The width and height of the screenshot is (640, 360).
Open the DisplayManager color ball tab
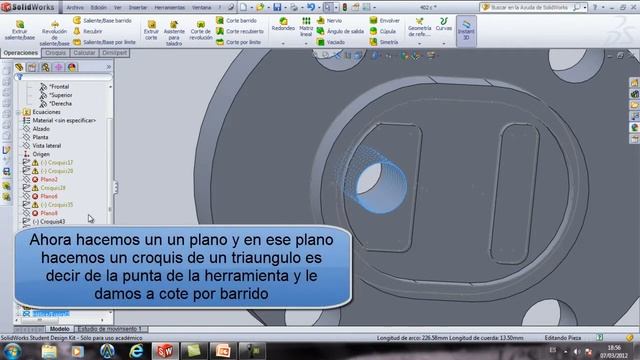pyautogui.click(x=72, y=67)
